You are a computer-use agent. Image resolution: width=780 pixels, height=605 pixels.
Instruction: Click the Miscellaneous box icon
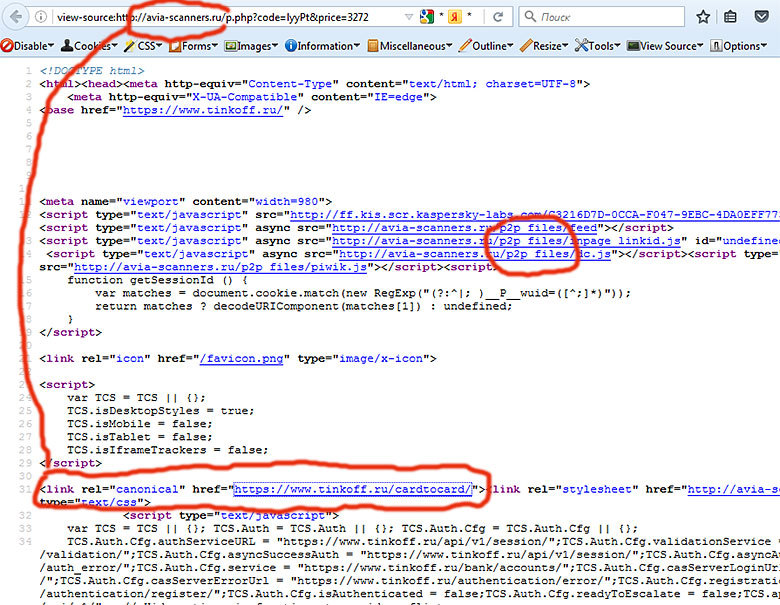[x=373, y=46]
